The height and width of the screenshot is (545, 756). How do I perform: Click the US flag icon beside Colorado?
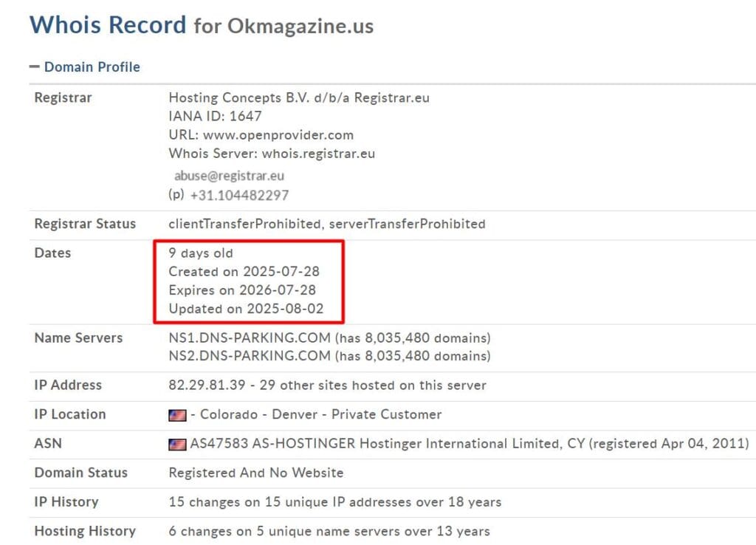point(177,415)
